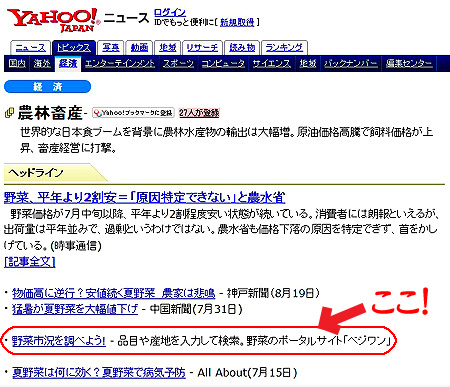Open エンターテインメント category
This screenshot has width=450, height=387.
[120, 63]
